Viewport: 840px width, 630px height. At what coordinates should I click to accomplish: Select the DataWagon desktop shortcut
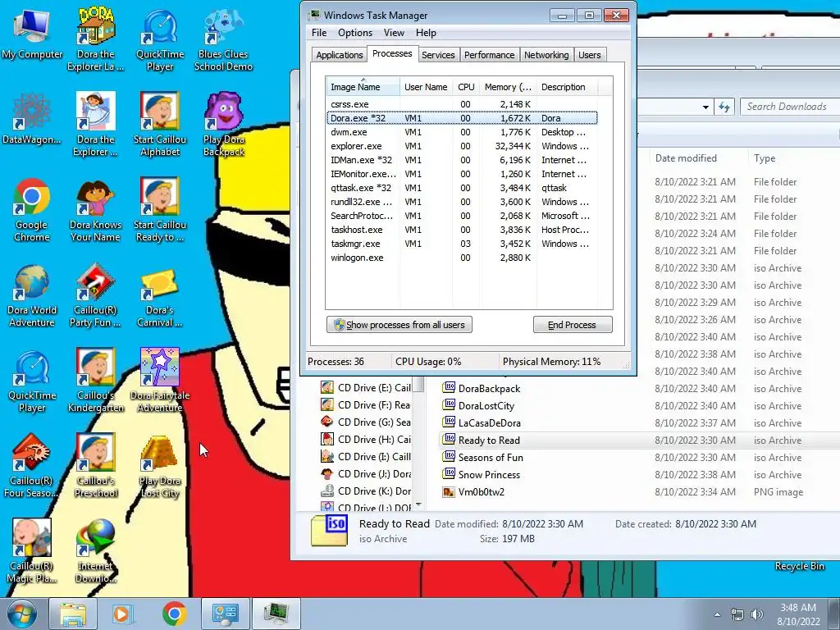tap(32, 119)
